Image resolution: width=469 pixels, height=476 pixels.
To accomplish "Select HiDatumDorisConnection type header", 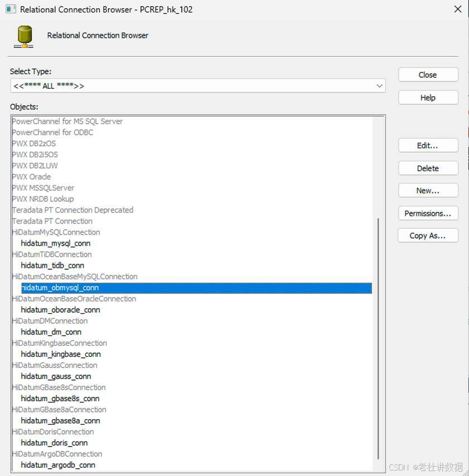I will point(52,431).
